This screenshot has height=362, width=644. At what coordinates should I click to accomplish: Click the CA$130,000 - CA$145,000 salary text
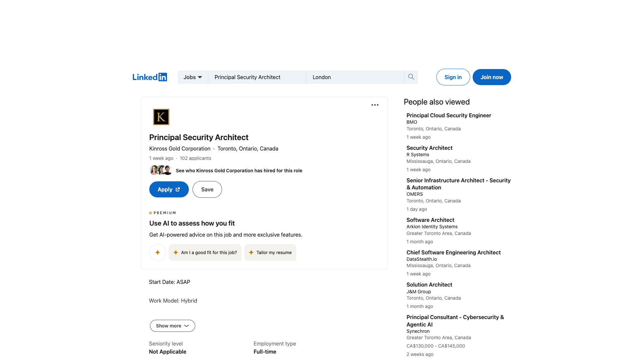436,346
